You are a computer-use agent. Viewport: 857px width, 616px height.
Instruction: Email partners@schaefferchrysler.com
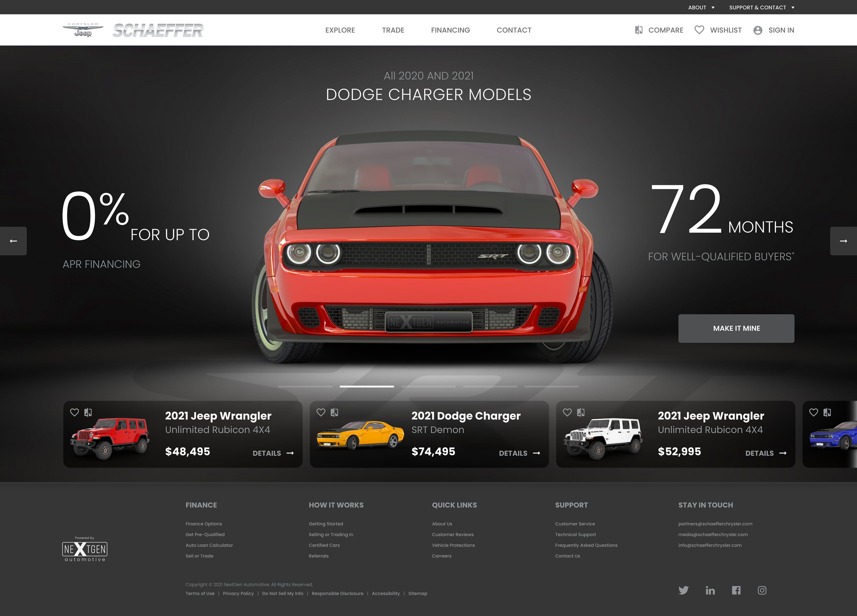point(715,524)
